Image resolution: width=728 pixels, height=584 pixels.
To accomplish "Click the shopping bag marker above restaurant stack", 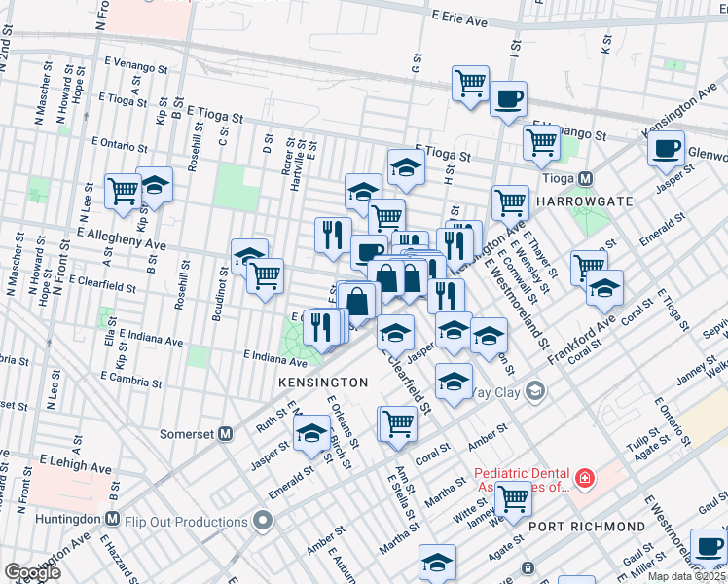I will pyautogui.click(x=356, y=302).
